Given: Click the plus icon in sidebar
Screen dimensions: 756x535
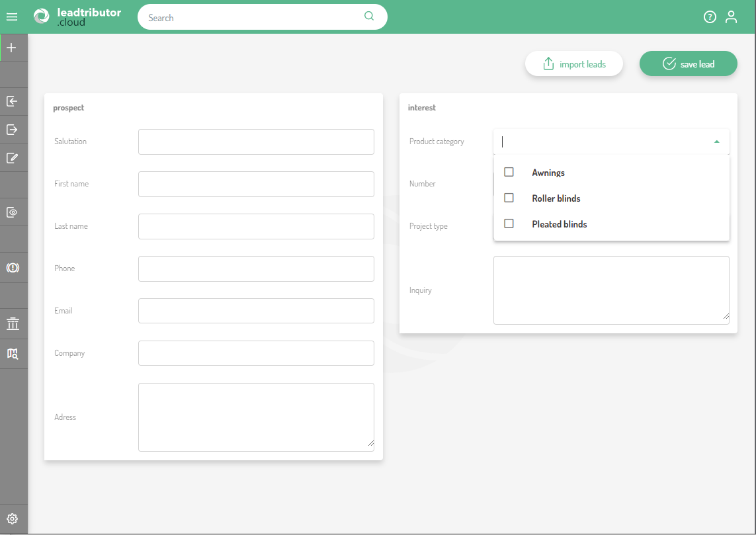Looking at the screenshot, I should pos(11,48).
